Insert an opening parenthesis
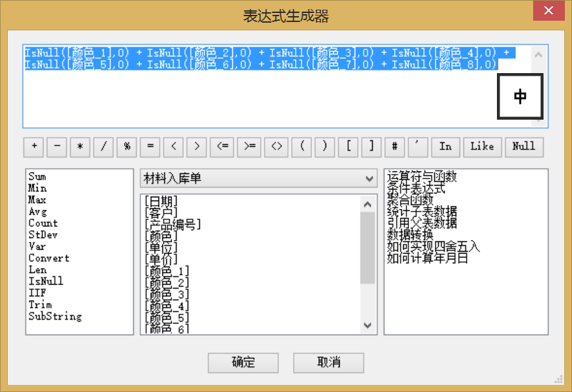Screen dimensions: 572x392 click(302, 147)
